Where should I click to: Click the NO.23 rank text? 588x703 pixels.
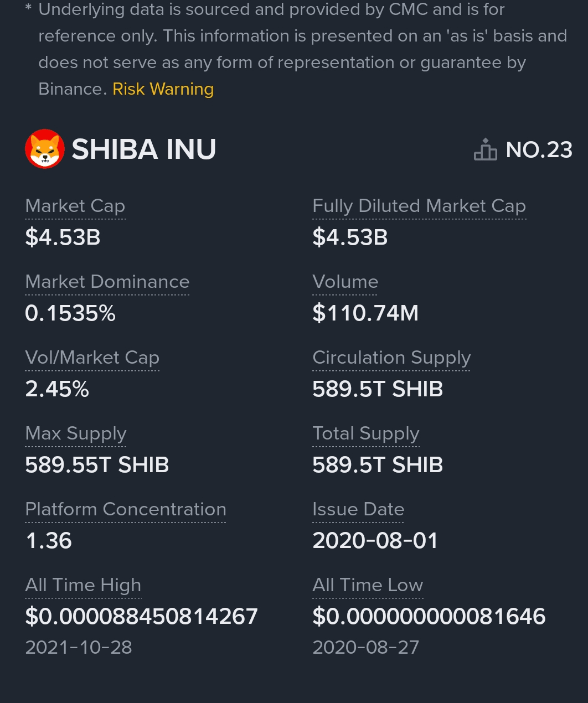[539, 150]
